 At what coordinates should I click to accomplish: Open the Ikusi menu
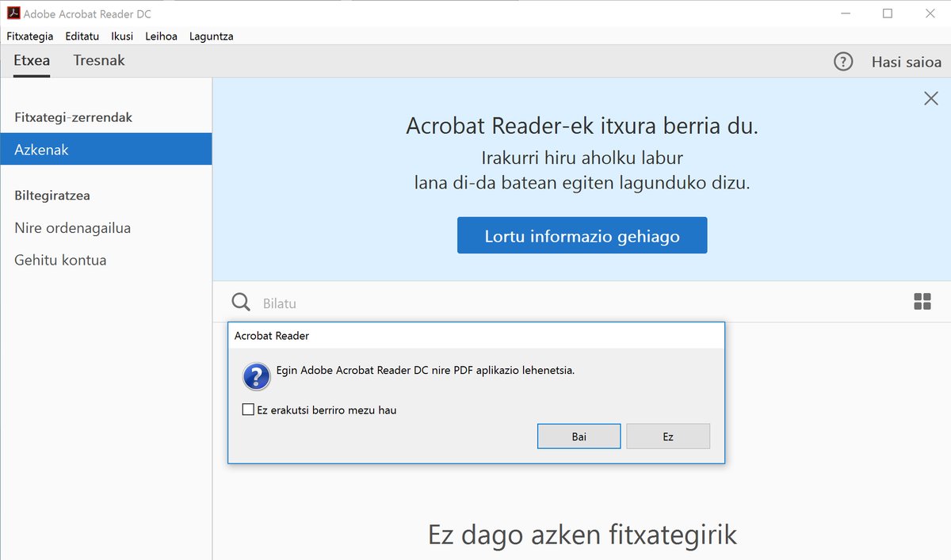coord(122,36)
